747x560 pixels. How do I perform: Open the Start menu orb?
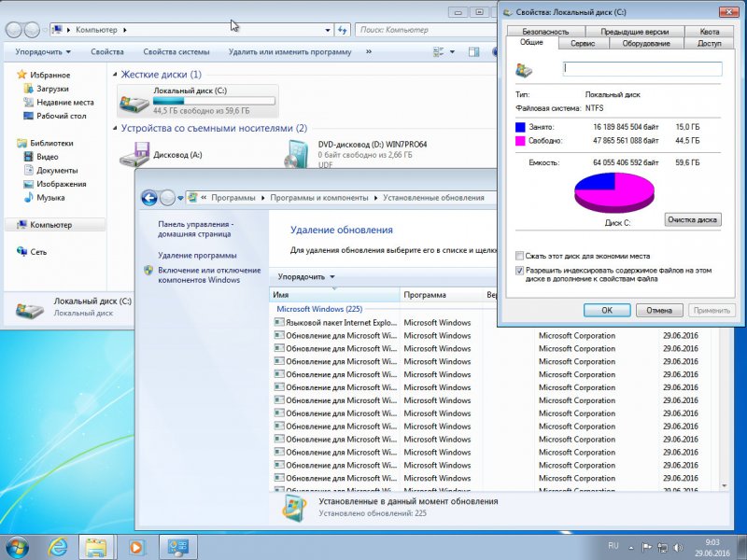(17, 548)
